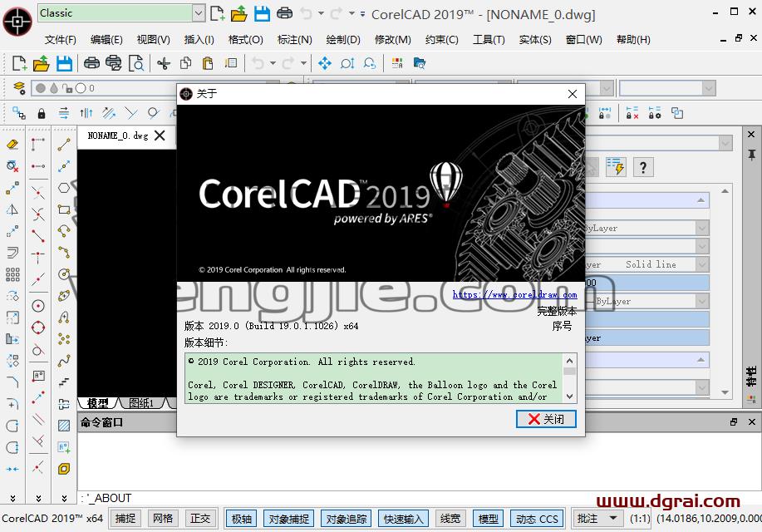Open the 帮助(H) menu
The width and height of the screenshot is (762, 532).
pos(633,40)
